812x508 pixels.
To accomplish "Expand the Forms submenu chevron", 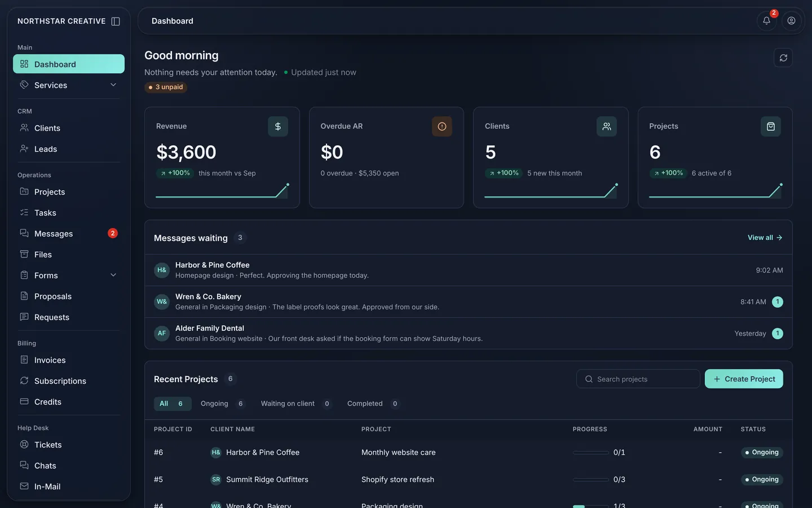I will pos(113,275).
